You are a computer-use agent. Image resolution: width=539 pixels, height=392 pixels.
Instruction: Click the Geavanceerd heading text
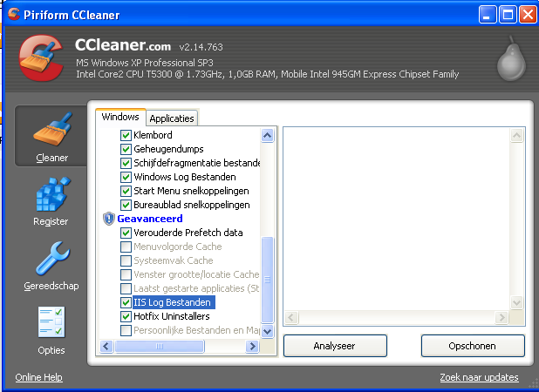[150, 219]
